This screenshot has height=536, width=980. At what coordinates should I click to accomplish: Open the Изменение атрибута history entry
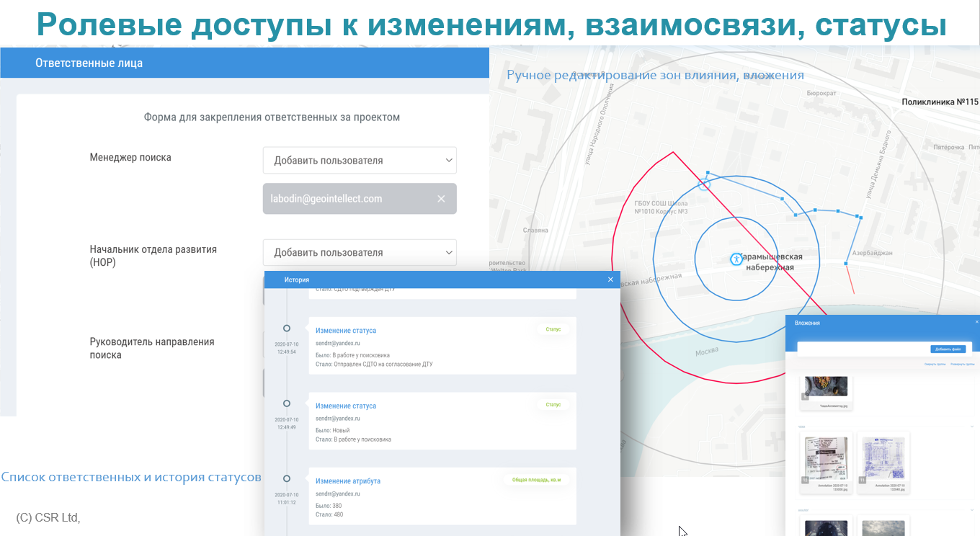348,481
